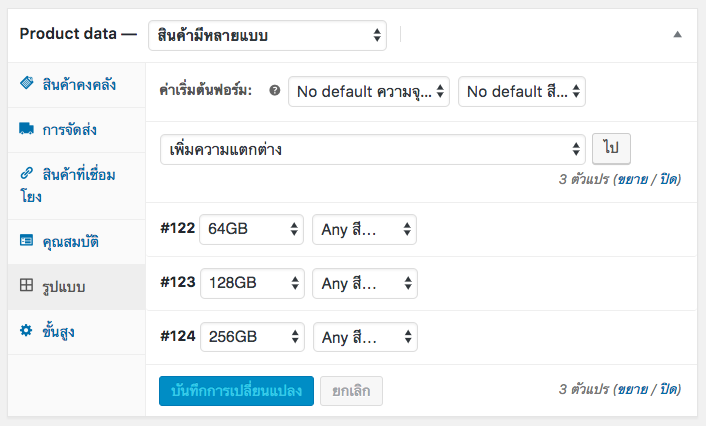Click the help question mark icon
Image resolution: width=706 pixels, height=426 pixels.
275,91
